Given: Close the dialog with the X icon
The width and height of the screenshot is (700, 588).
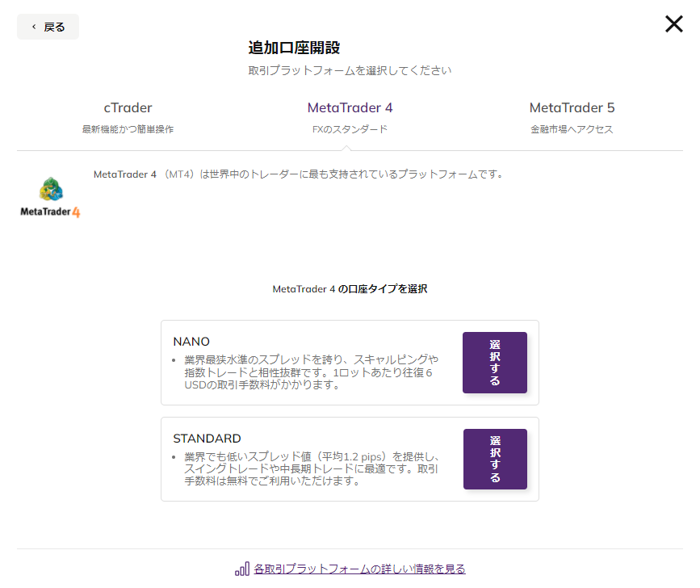Looking at the screenshot, I should [x=673, y=24].
